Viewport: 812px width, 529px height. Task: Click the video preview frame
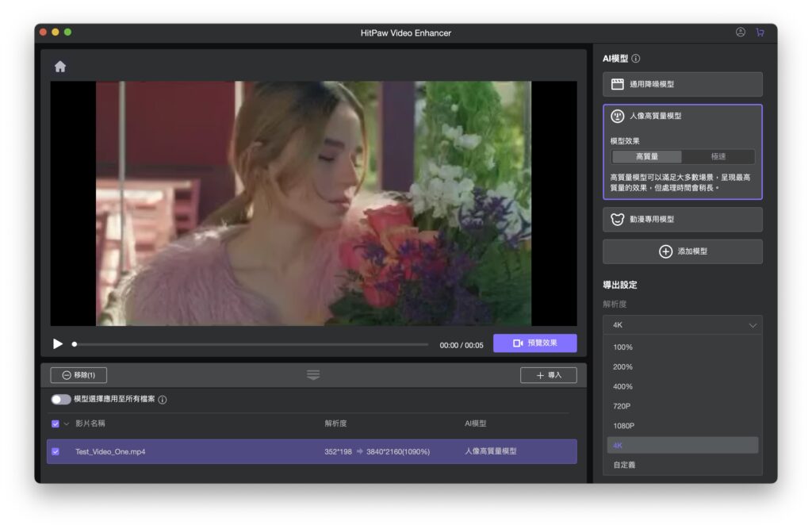pyautogui.click(x=313, y=203)
